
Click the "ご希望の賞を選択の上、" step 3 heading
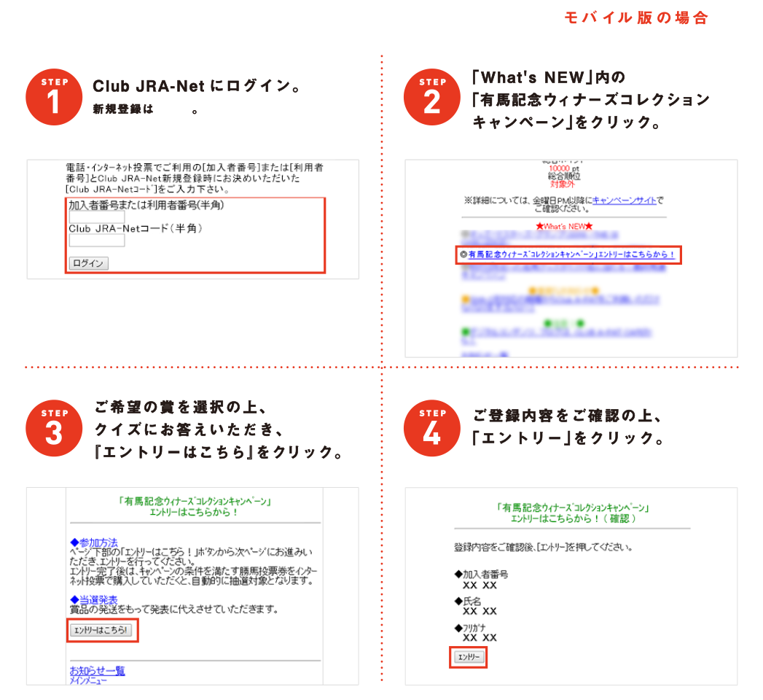[x=181, y=407]
